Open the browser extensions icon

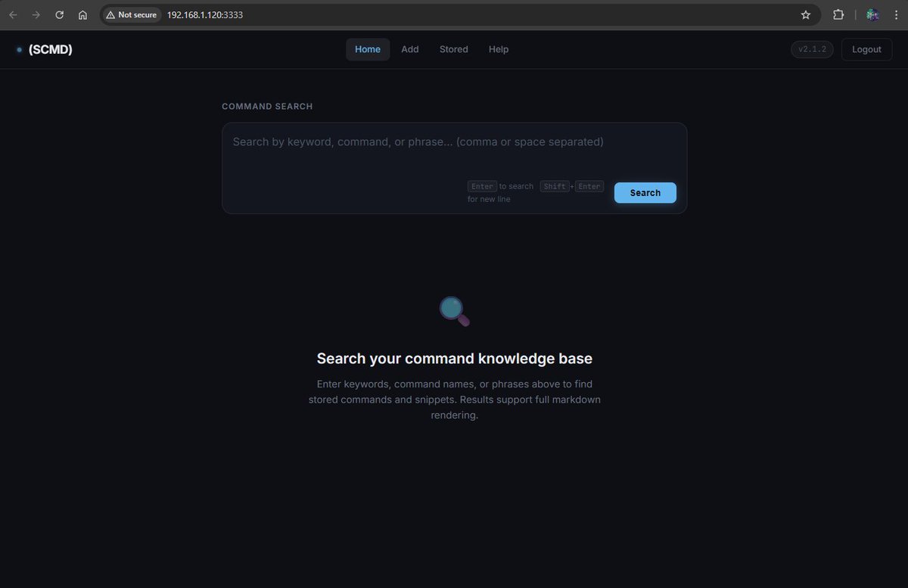click(838, 14)
